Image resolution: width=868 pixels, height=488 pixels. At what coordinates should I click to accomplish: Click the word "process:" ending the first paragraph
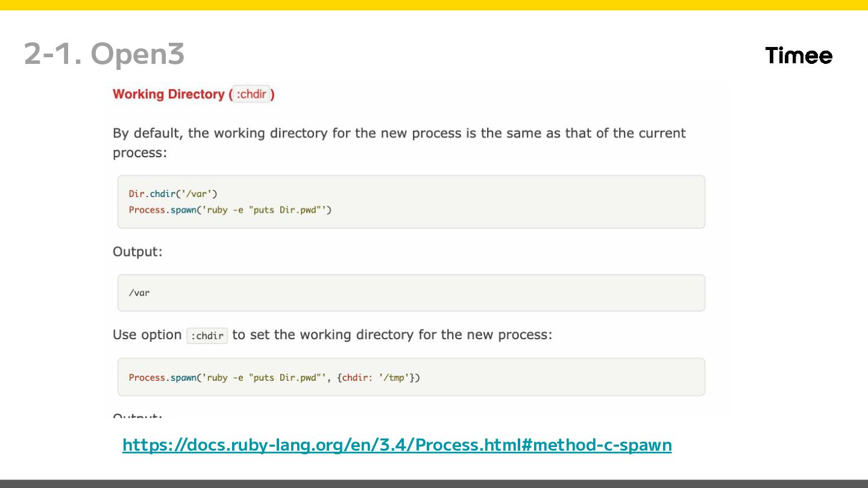pyautogui.click(x=140, y=153)
